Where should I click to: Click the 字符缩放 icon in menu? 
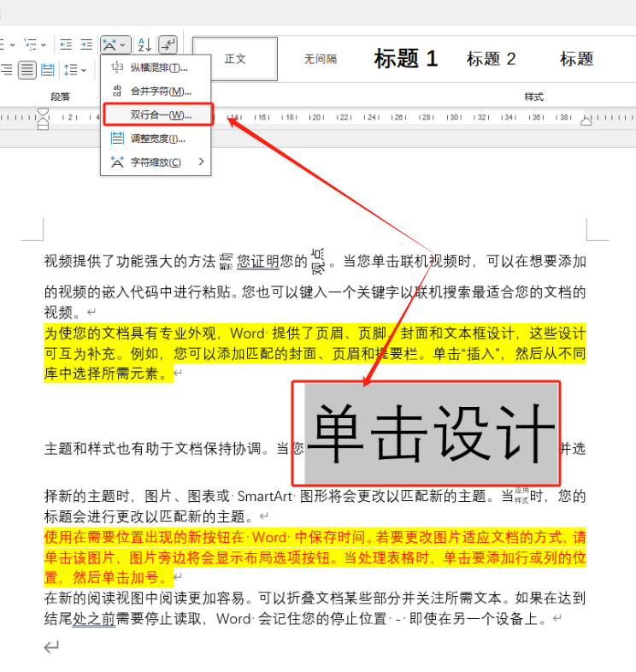[117, 162]
